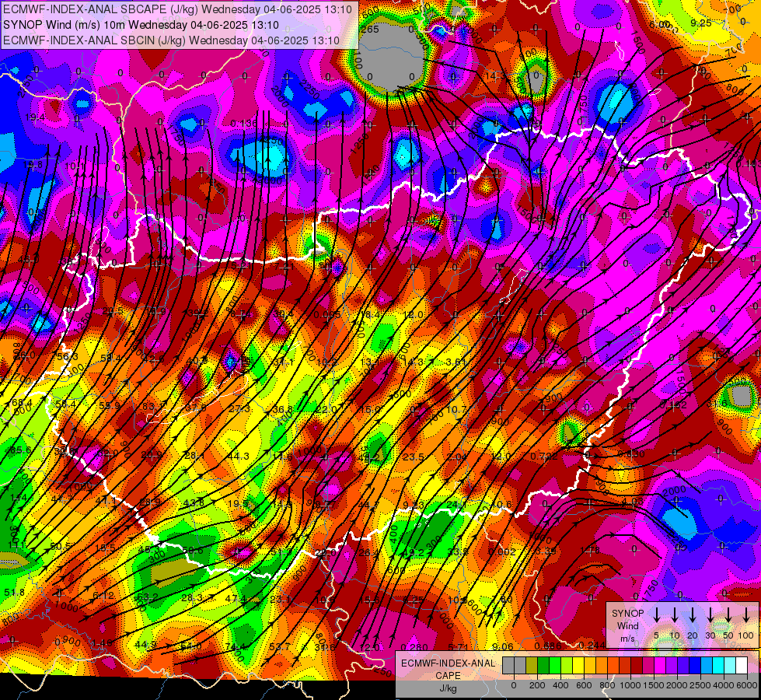Click the map value '265' near gray circle
The height and width of the screenshot is (700, 761).
click(x=370, y=29)
